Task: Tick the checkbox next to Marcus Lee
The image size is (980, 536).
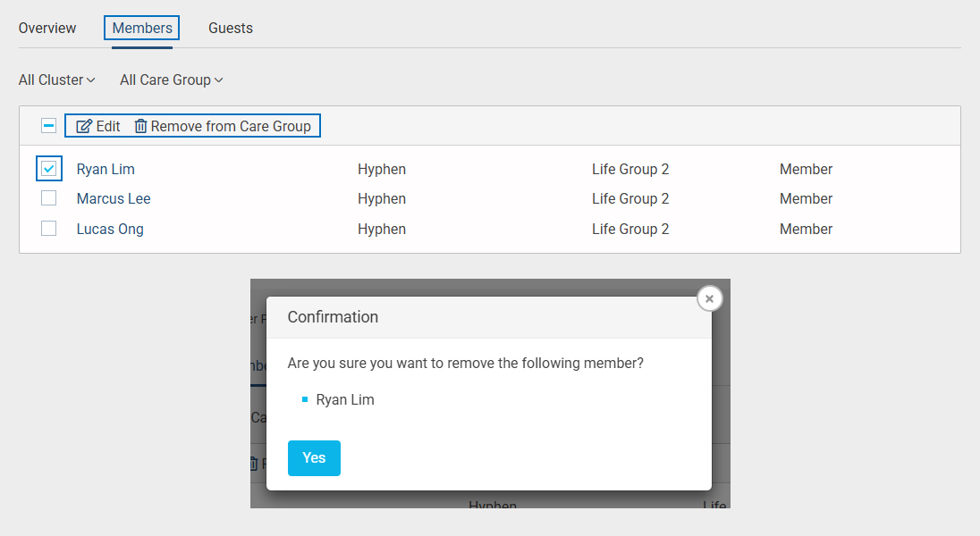Action: coord(49,198)
